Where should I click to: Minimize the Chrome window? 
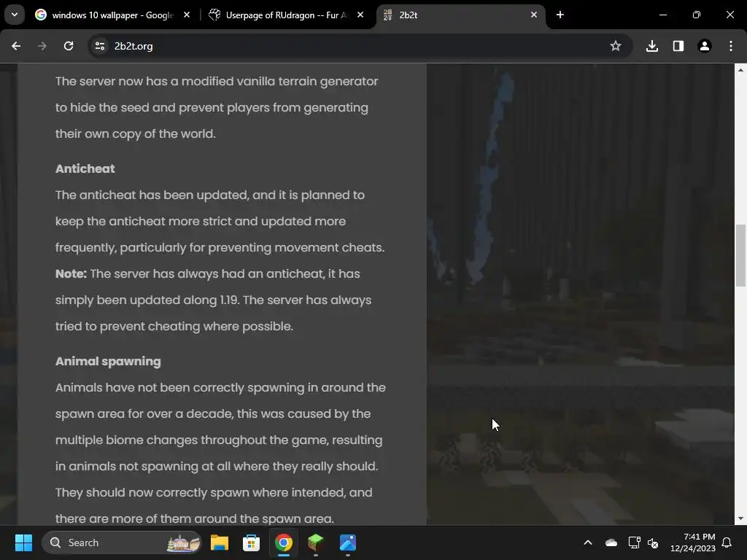(662, 15)
